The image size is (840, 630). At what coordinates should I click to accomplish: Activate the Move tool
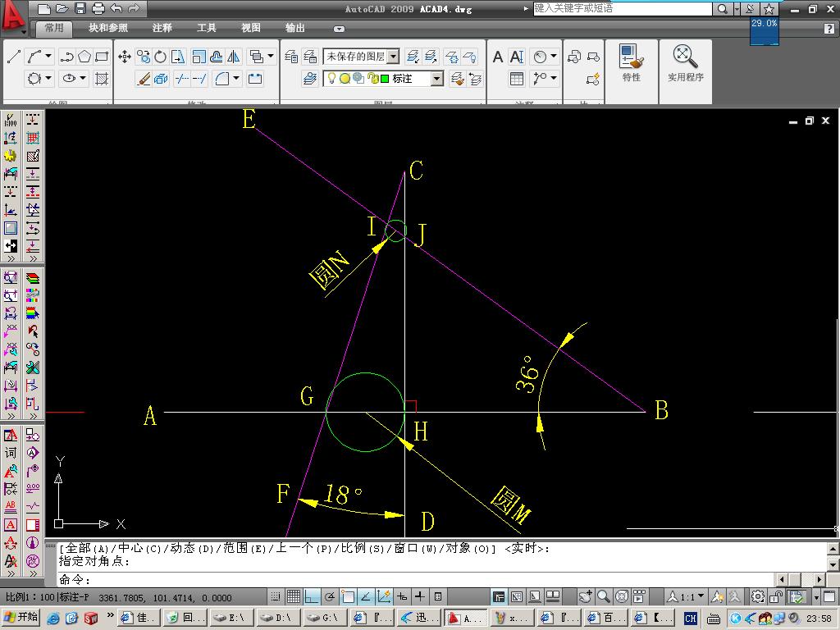pos(125,57)
